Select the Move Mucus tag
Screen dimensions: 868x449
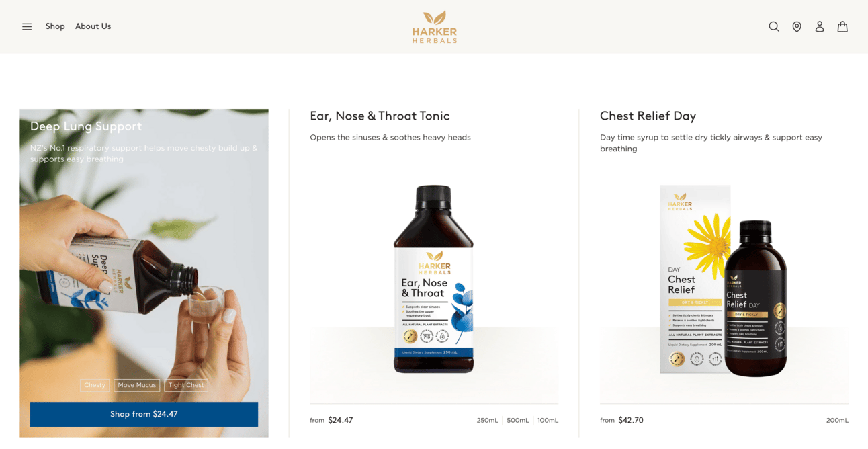(x=137, y=385)
